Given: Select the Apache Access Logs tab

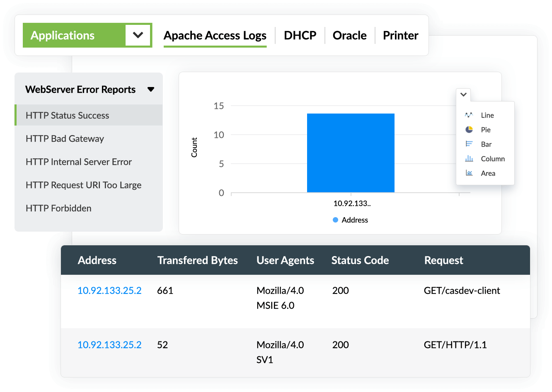Looking at the screenshot, I should (215, 36).
